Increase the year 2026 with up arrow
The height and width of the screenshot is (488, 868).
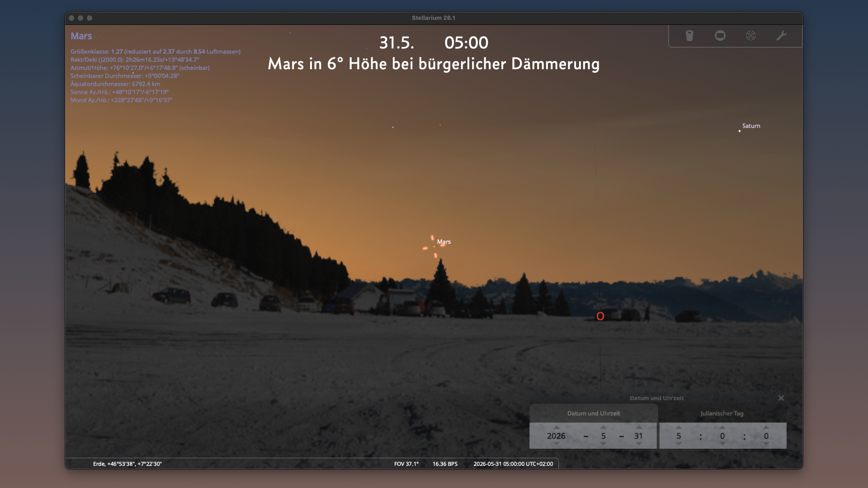(557, 427)
